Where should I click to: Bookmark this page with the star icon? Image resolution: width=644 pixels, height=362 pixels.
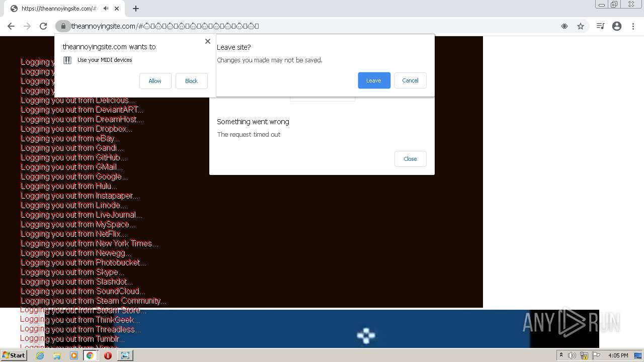[x=581, y=26]
